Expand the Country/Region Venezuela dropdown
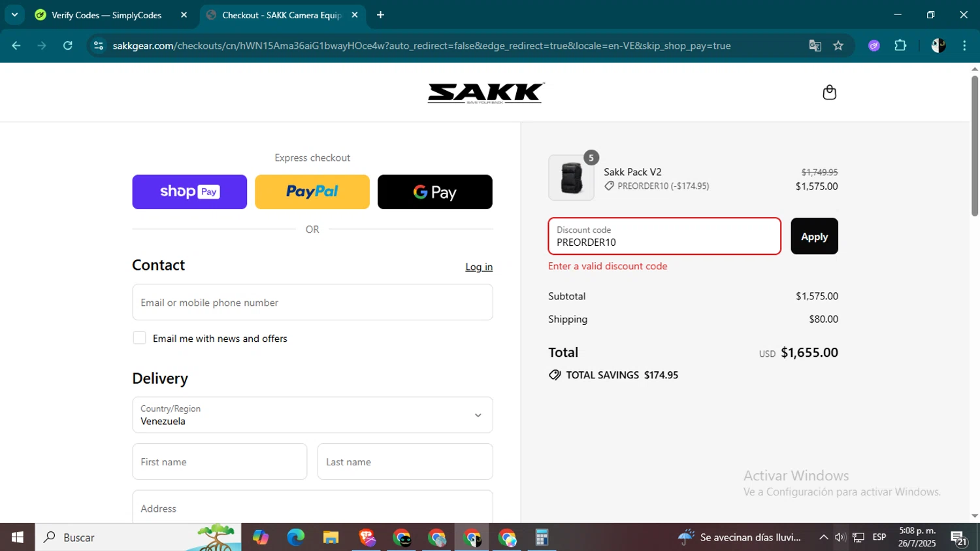The image size is (980, 551). coord(312,415)
